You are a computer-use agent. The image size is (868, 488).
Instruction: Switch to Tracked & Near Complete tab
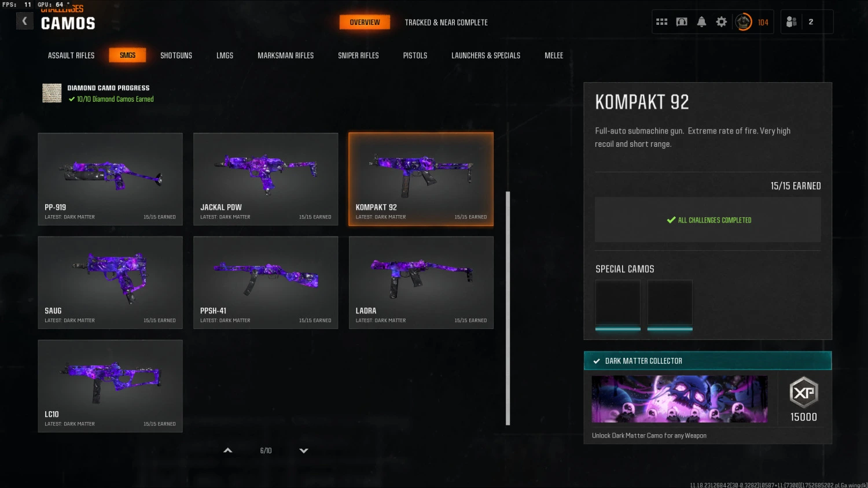click(446, 23)
